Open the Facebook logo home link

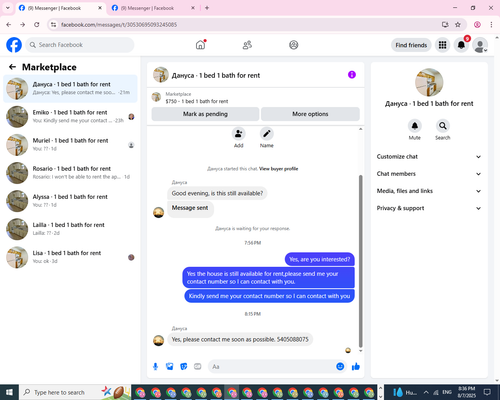point(14,45)
